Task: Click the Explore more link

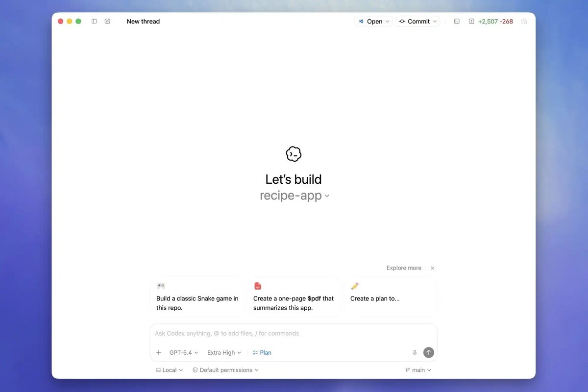Action: tap(403, 268)
